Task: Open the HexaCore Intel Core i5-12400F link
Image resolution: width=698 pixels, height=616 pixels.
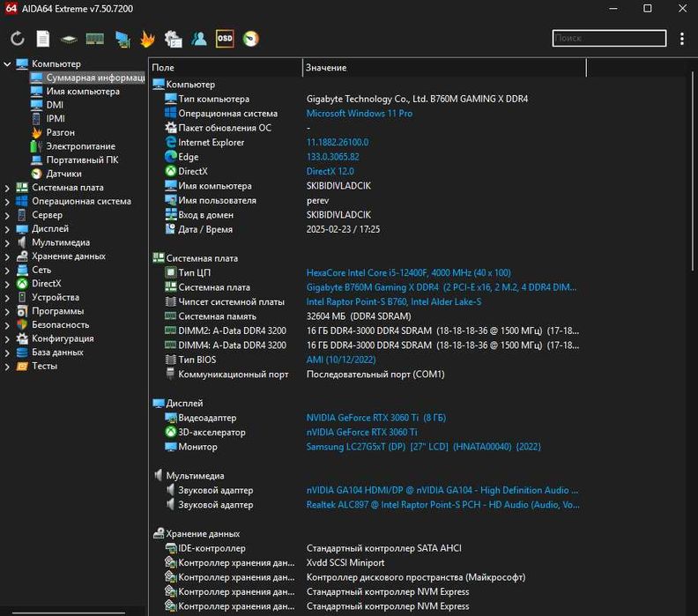Action: pyautogui.click(x=409, y=273)
